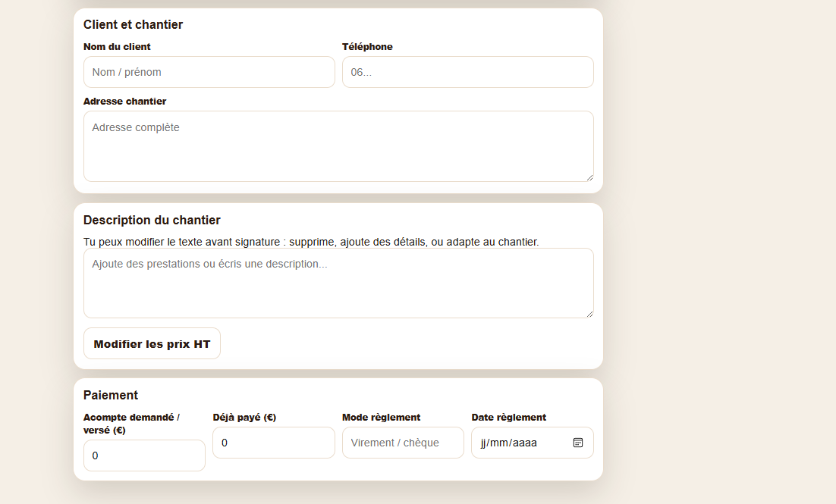Click the Modifier les prix HT button
Image resolution: width=836 pixels, height=504 pixels.
click(152, 343)
